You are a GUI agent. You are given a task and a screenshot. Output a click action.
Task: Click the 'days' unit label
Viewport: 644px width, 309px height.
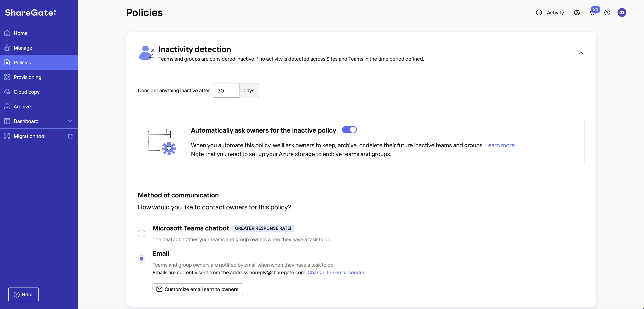click(249, 91)
